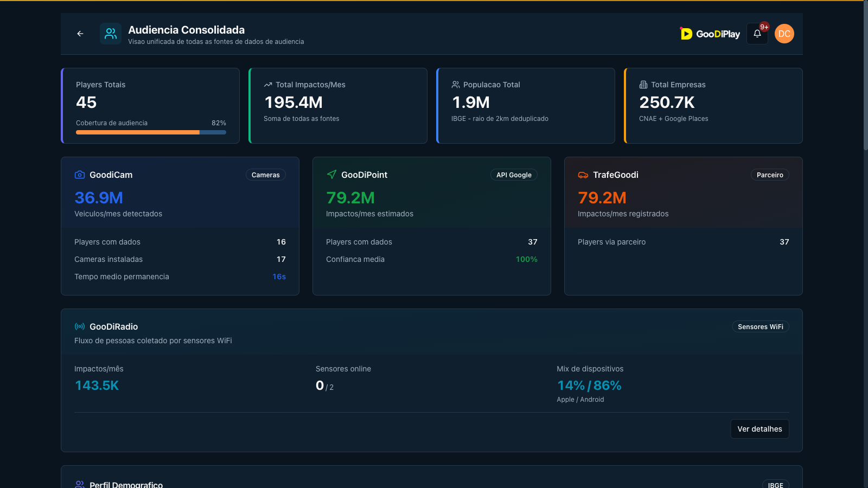Click Players com dados in the GoodiCam card

coord(107,242)
